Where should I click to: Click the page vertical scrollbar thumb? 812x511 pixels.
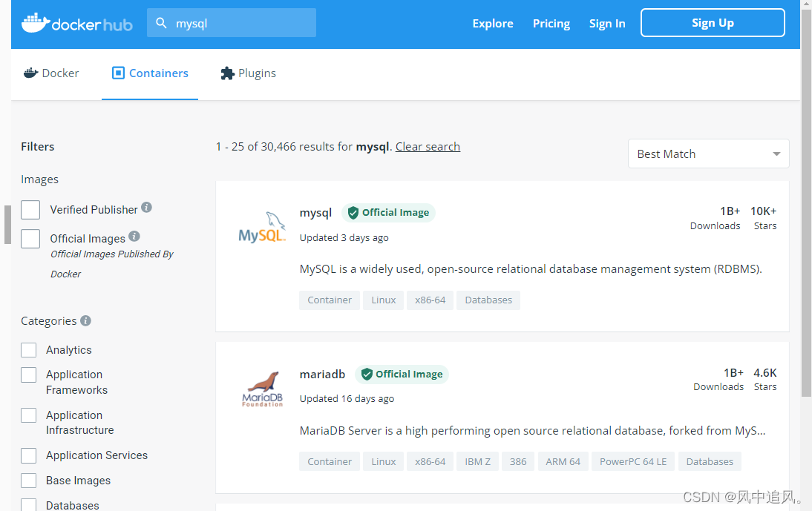coord(806,204)
